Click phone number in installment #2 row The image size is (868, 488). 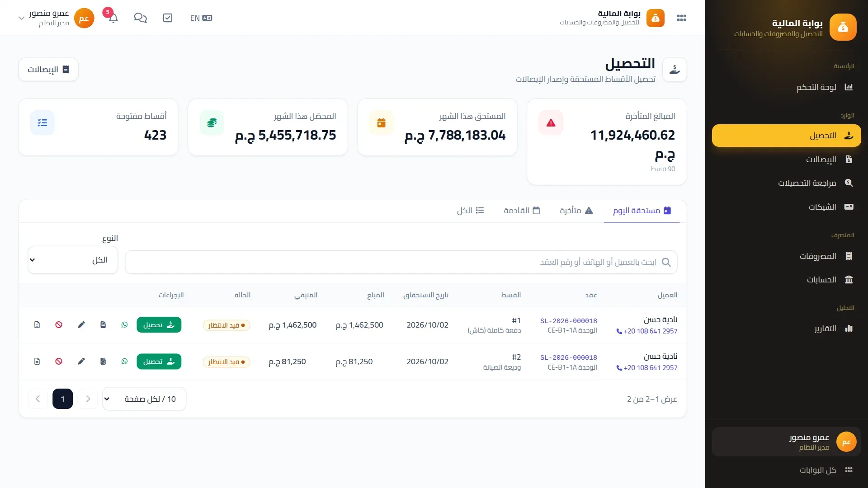coord(647,368)
